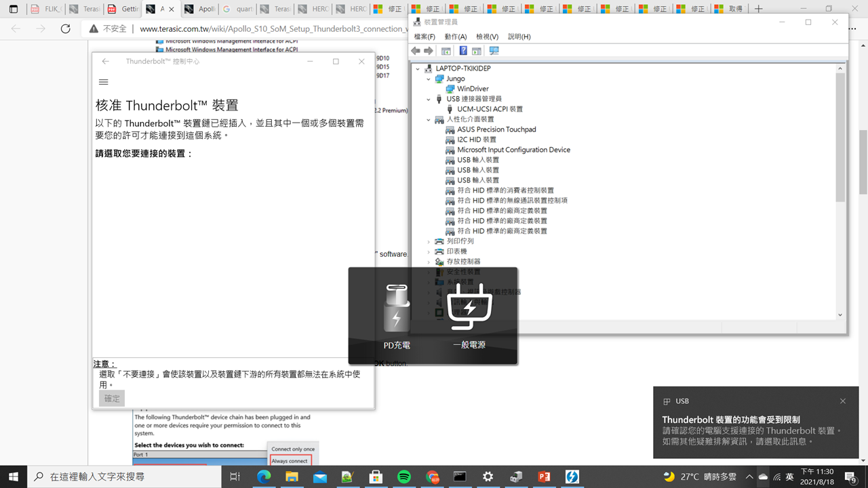Open Microsoft Edge from the taskbar
Viewport: 868px width, 488px height.
(x=264, y=476)
